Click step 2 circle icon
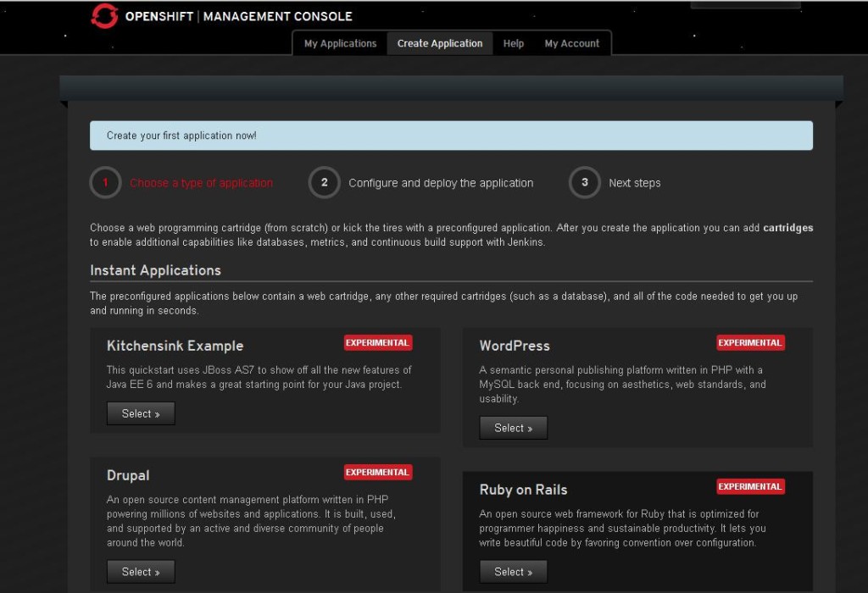 (324, 182)
